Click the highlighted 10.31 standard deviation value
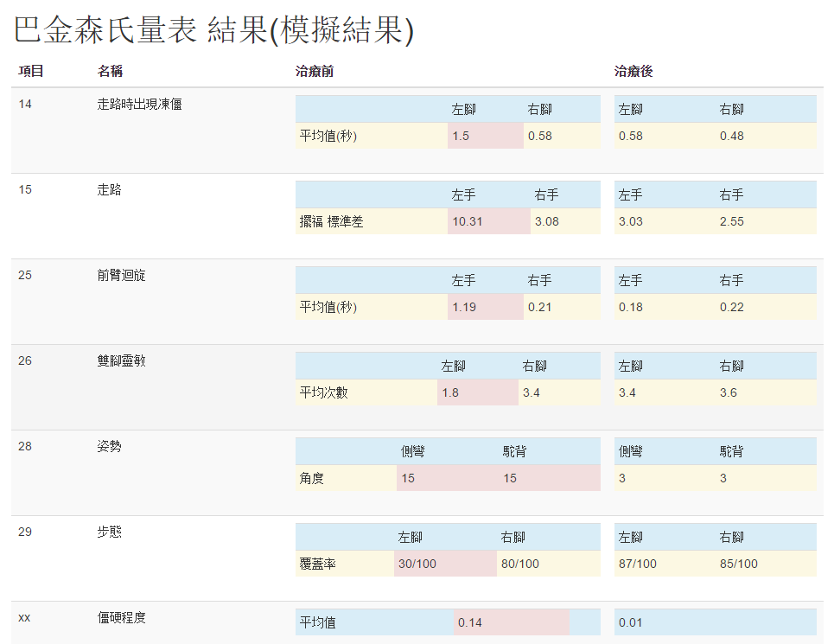 click(468, 221)
